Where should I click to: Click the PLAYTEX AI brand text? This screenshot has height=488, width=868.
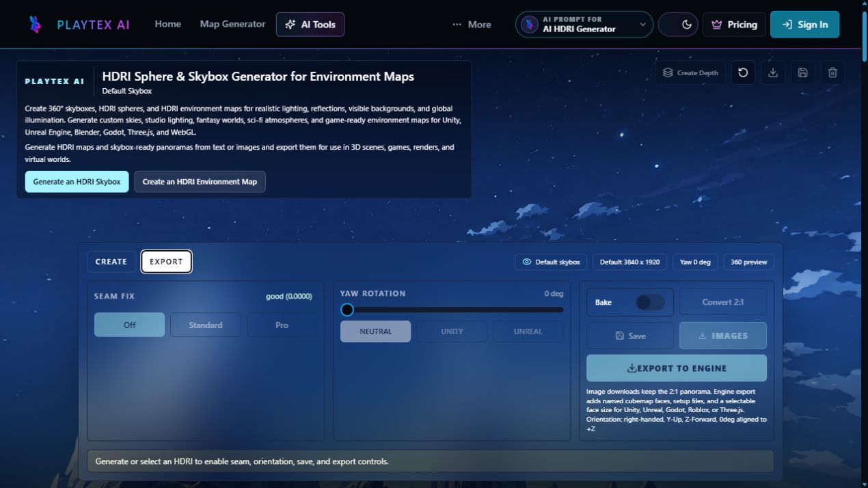pos(94,25)
